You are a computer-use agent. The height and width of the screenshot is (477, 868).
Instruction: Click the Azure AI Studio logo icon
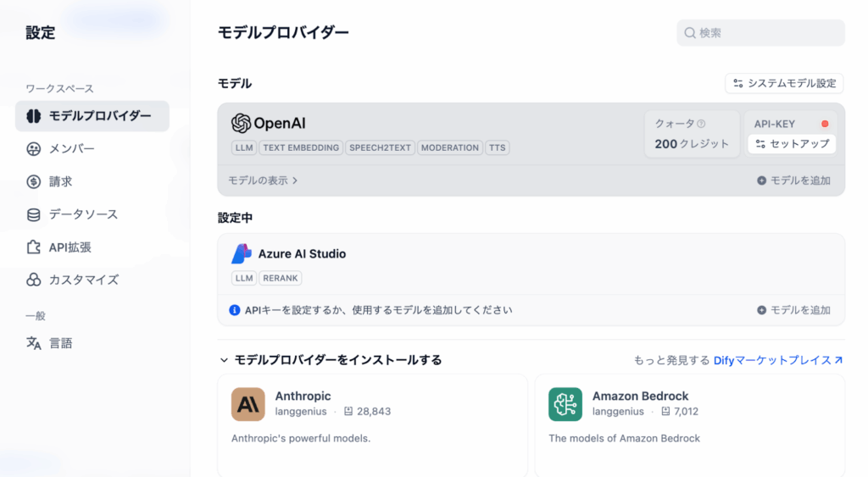pos(242,253)
